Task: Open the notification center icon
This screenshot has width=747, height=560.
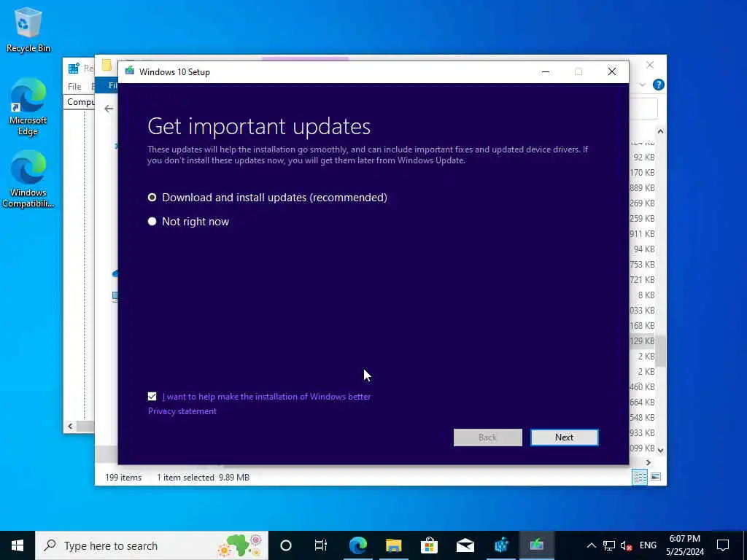Action: [723, 545]
